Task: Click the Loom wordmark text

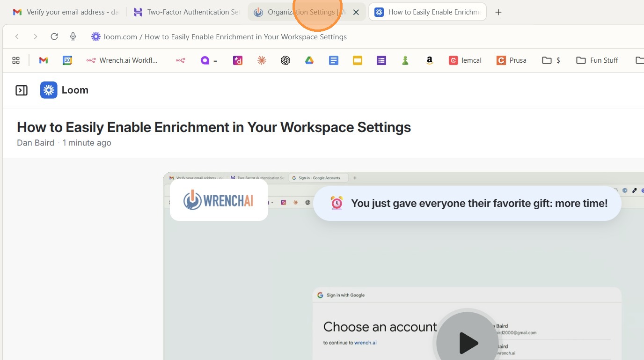Action: tap(75, 90)
